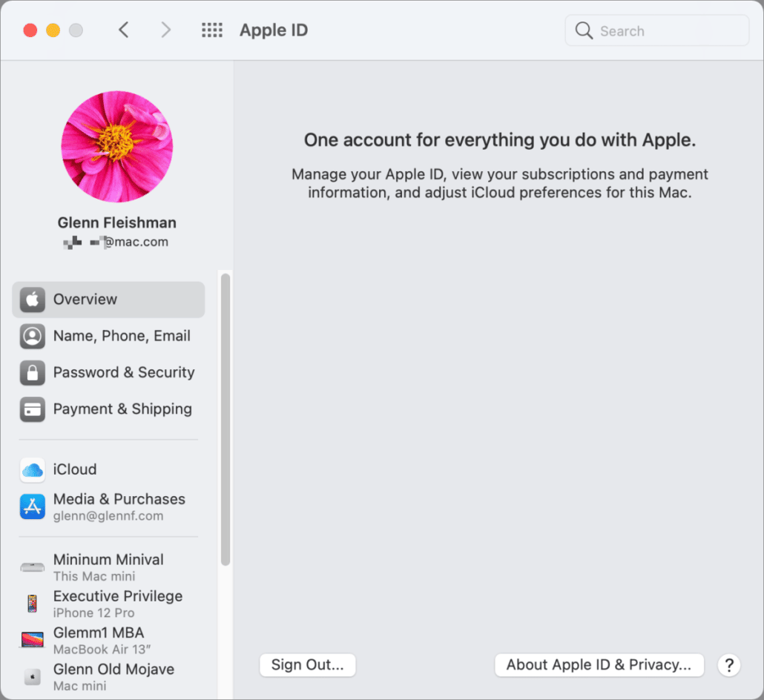Click the iPhone 12 Pro device icon
764x700 pixels.
[32, 604]
